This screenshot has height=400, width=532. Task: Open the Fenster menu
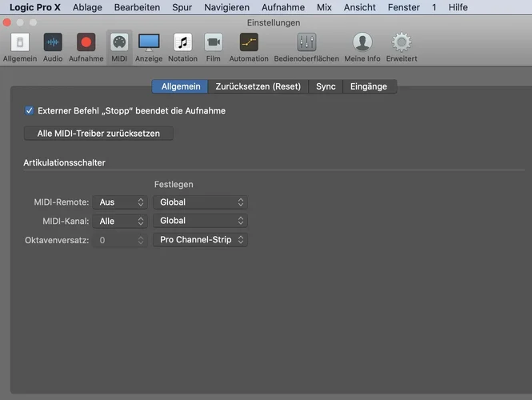(404, 7)
